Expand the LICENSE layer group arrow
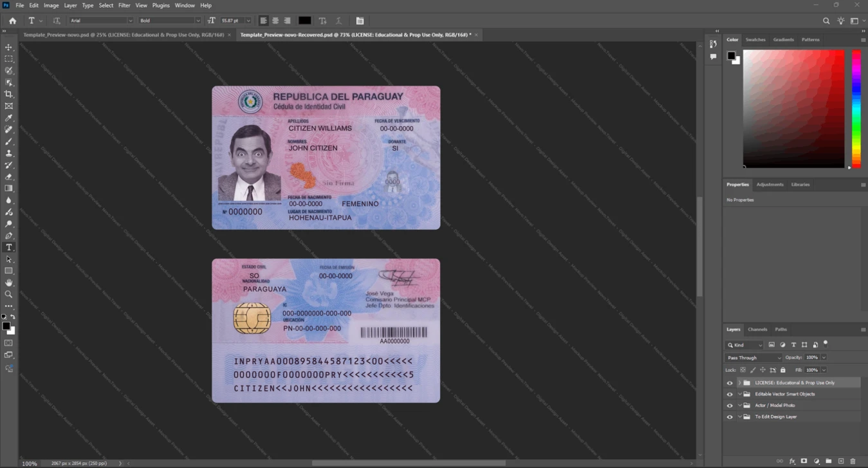Viewport: 868px width, 468px height. point(739,383)
